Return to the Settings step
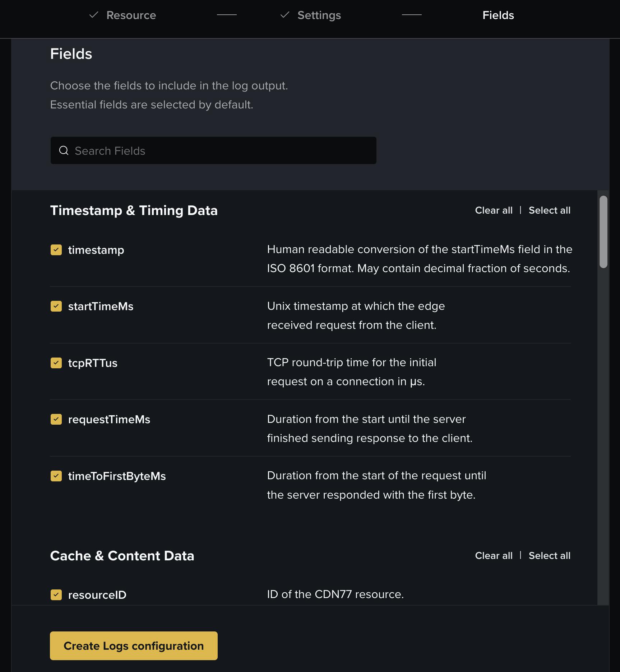 click(x=319, y=15)
